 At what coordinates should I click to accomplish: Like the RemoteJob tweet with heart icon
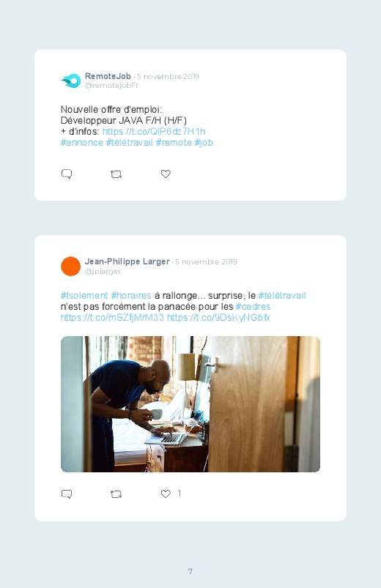click(166, 174)
